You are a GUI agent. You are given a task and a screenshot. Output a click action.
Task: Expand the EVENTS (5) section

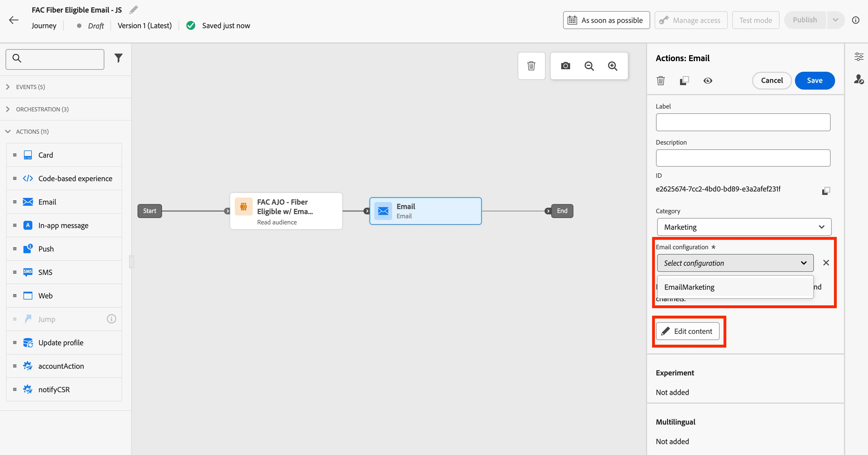[x=65, y=87]
